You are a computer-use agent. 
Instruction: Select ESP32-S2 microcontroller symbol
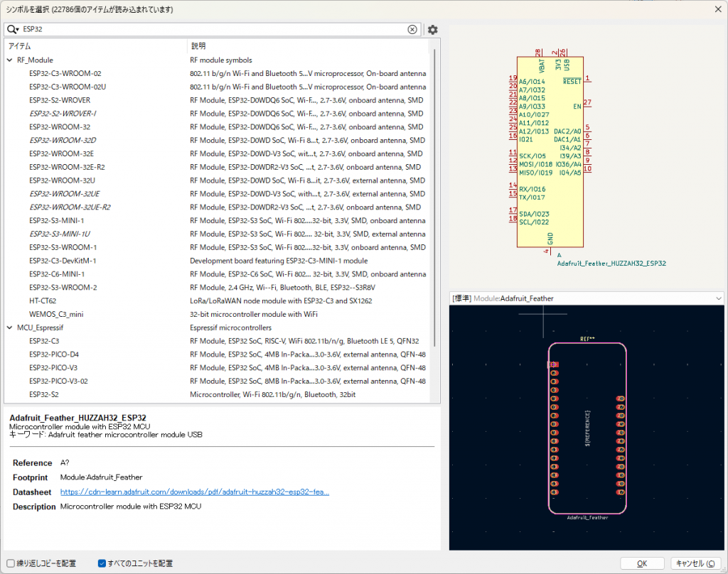43,395
